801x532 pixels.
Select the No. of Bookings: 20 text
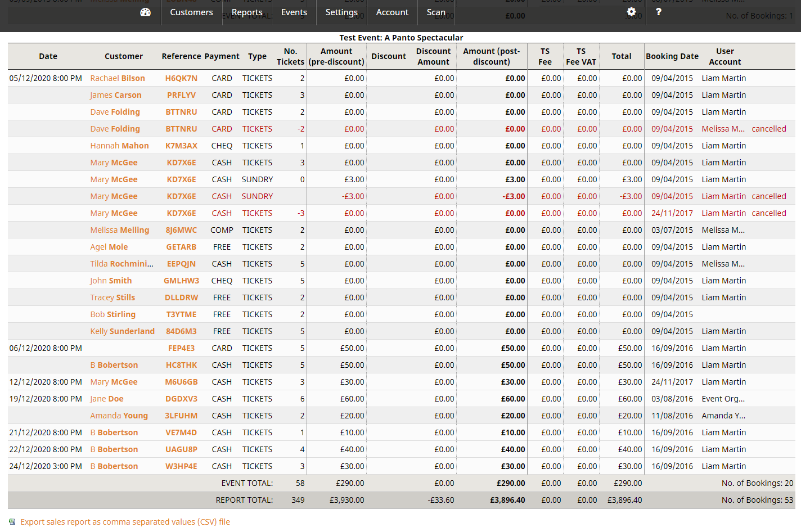(x=757, y=483)
